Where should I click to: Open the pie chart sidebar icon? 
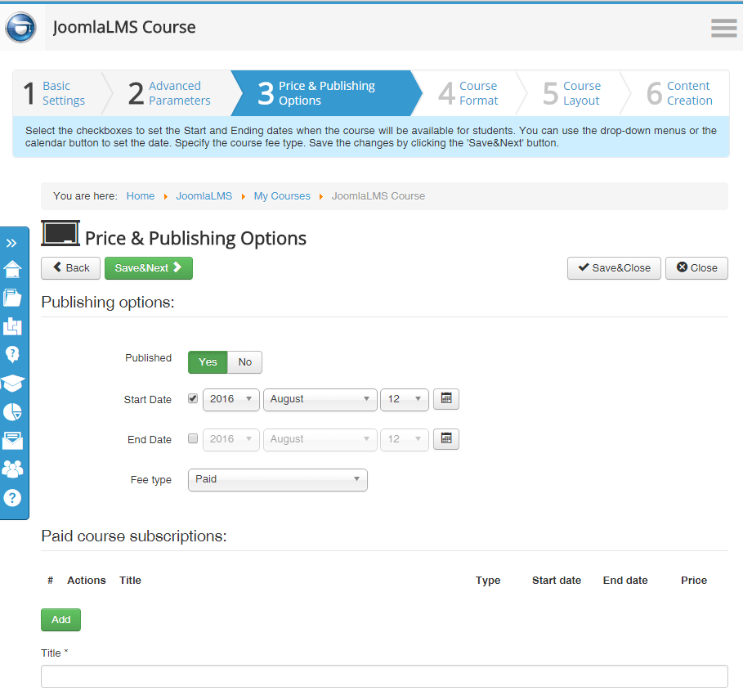click(12, 412)
